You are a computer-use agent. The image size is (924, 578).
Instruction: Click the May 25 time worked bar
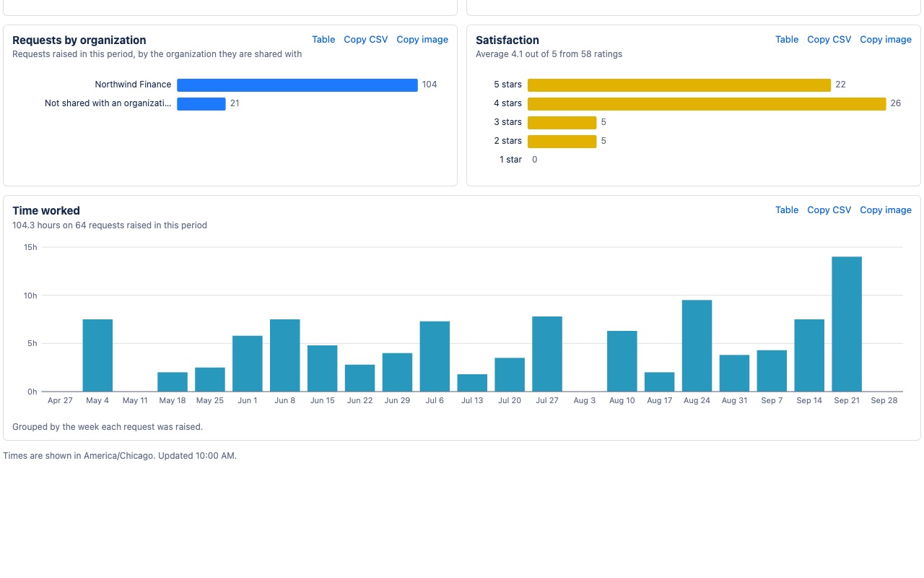(x=210, y=379)
